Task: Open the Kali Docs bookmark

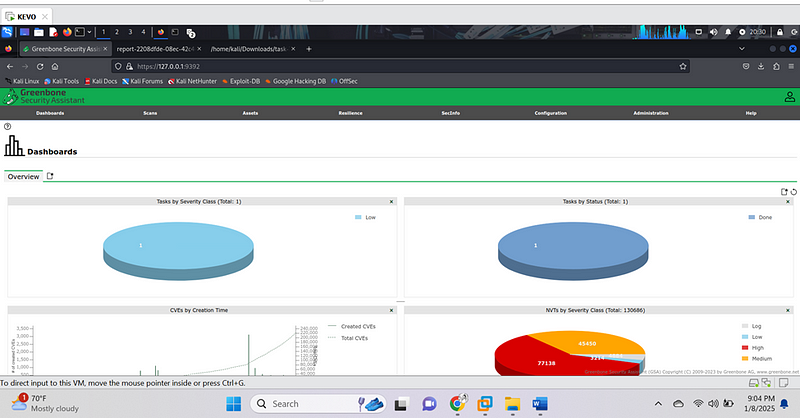Action: tap(101, 81)
